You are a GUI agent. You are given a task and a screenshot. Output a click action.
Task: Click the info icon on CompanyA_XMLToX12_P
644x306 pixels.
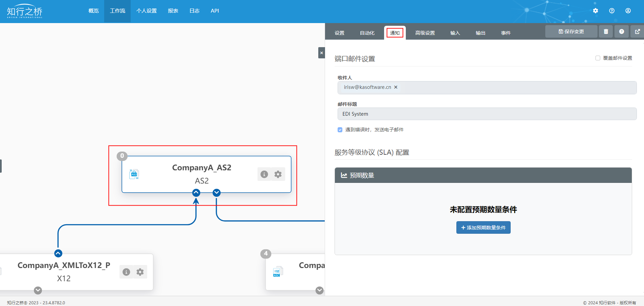tap(126, 272)
